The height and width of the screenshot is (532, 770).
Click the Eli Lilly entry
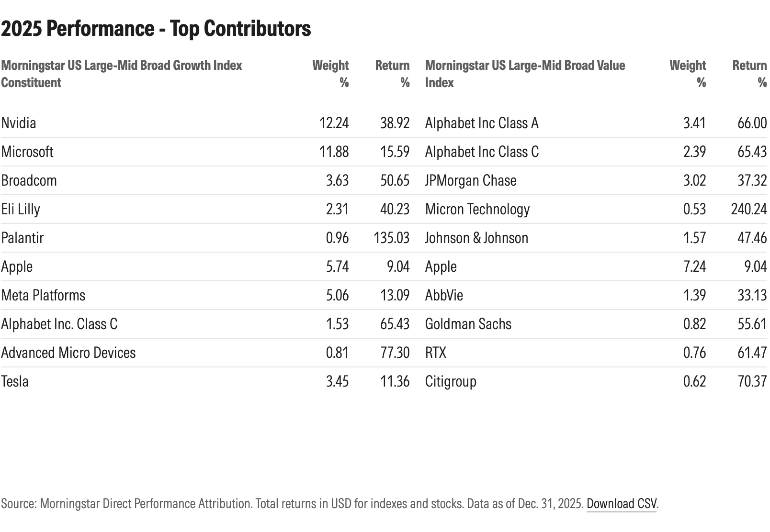(x=21, y=209)
